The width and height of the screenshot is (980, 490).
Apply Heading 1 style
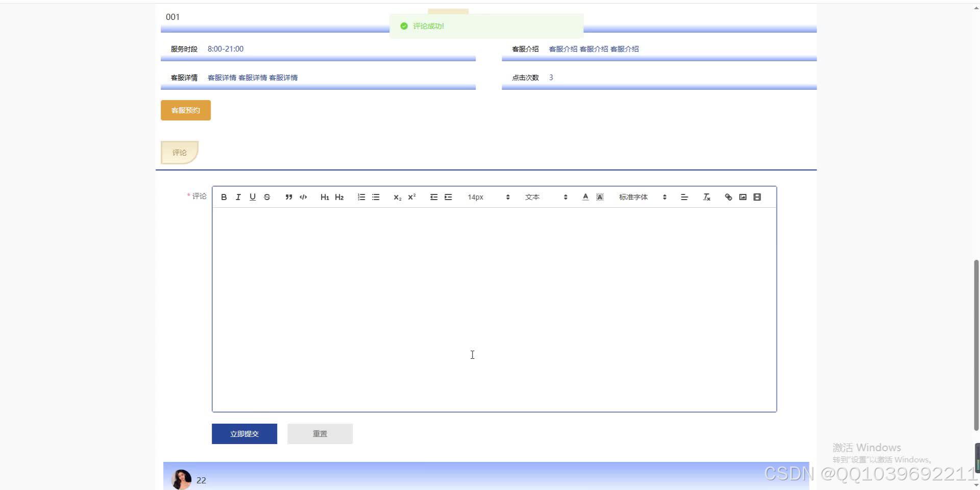(325, 197)
